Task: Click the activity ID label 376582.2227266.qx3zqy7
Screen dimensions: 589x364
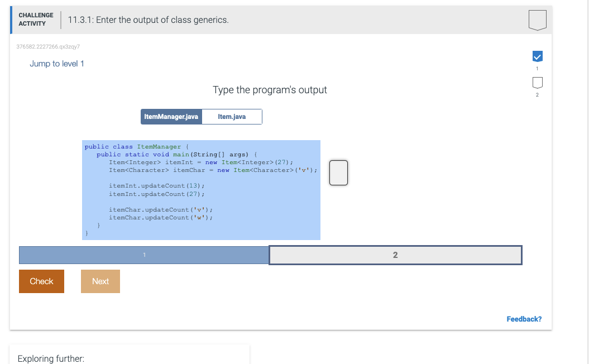Action: click(49, 47)
